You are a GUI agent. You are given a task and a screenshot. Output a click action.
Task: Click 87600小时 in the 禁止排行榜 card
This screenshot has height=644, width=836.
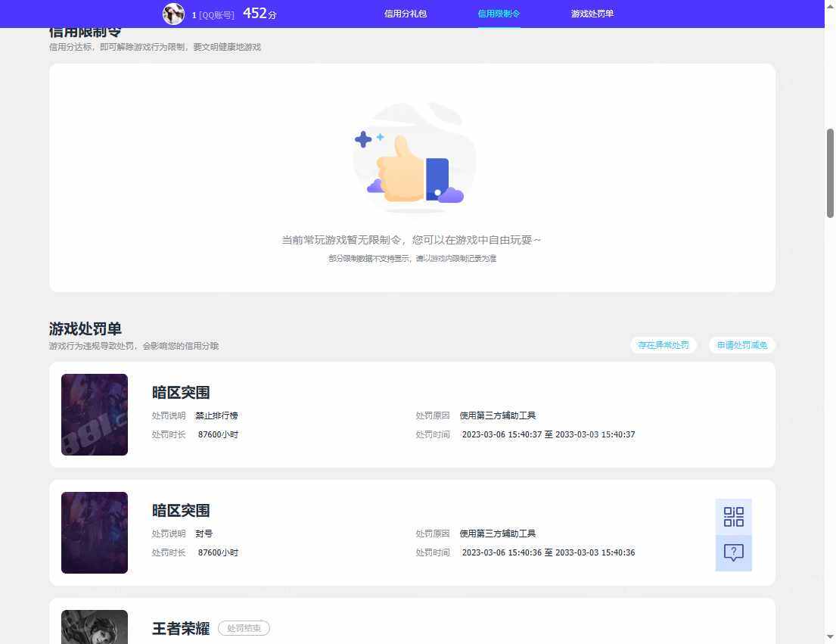coord(218,434)
